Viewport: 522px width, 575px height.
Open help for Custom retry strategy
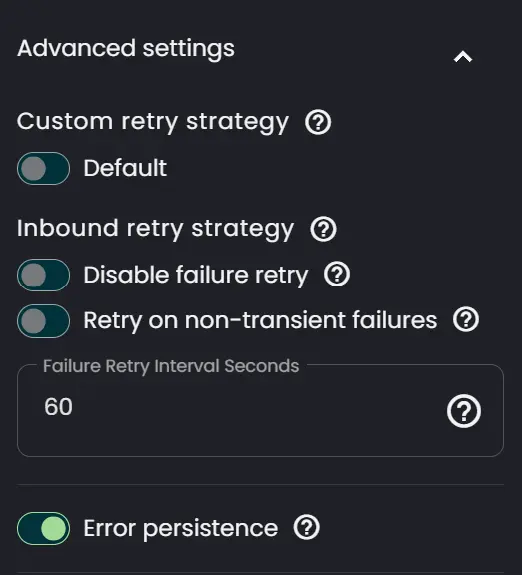tap(318, 122)
